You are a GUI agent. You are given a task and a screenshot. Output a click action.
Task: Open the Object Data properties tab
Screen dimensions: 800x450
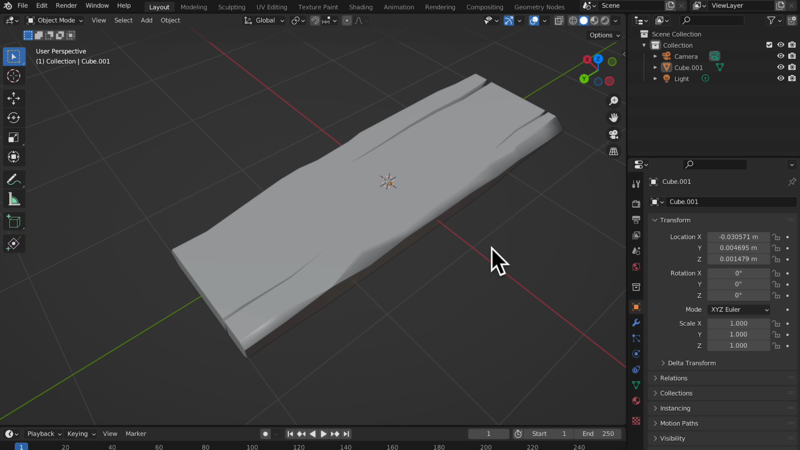click(x=636, y=385)
